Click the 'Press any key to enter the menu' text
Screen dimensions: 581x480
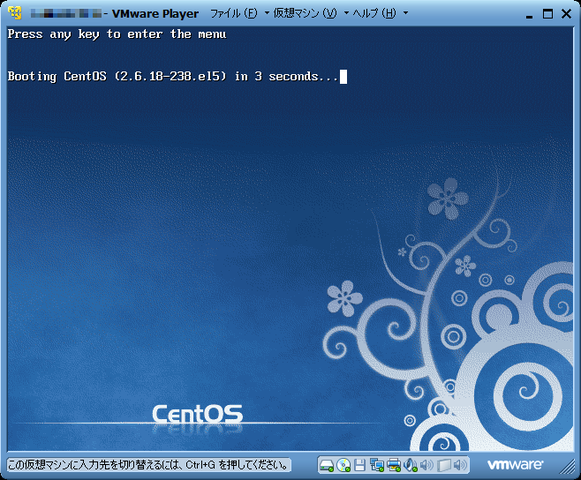pos(117,34)
